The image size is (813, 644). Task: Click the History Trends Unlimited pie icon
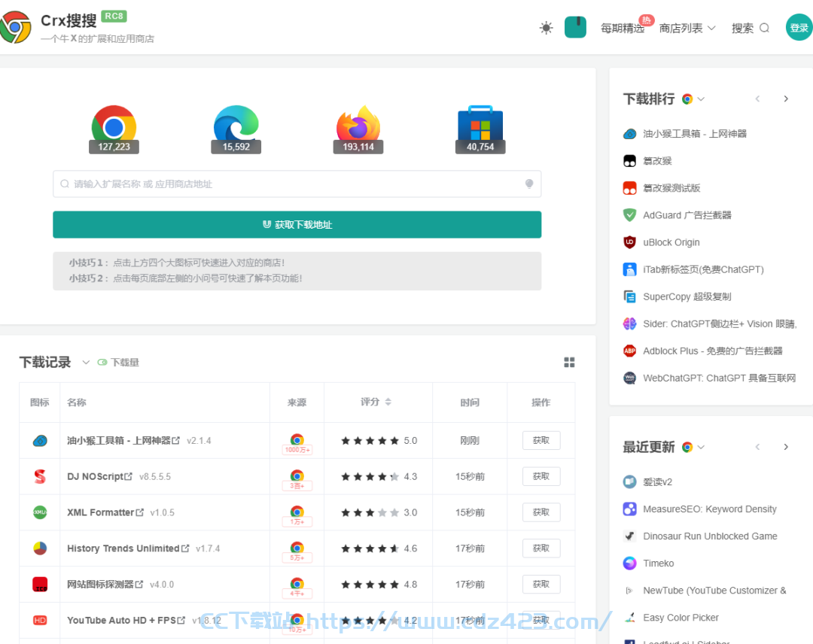tap(40, 548)
